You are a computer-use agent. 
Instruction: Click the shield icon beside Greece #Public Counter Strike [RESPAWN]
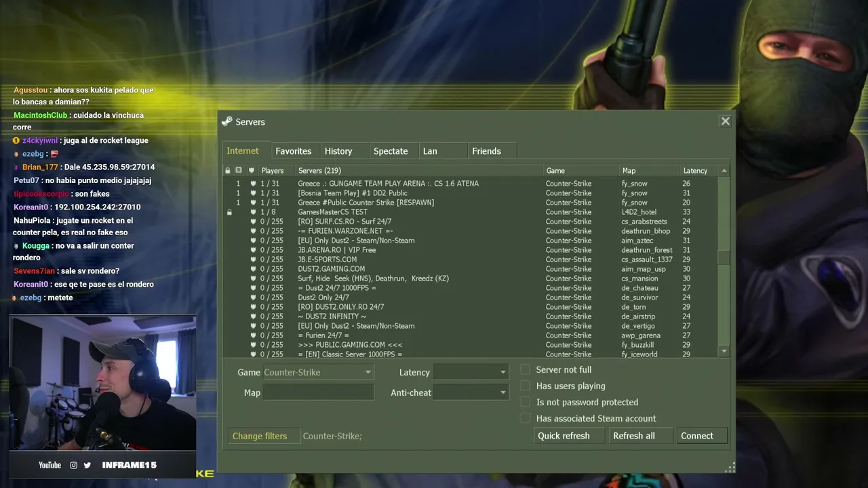tap(253, 203)
